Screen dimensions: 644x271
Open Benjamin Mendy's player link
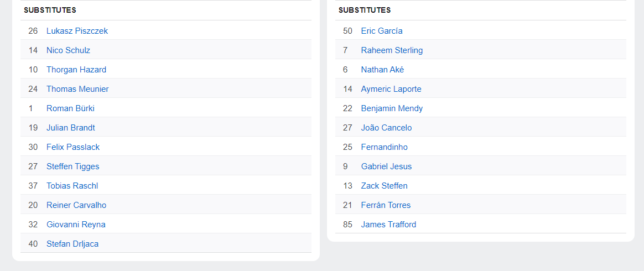click(x=392, y=108)
